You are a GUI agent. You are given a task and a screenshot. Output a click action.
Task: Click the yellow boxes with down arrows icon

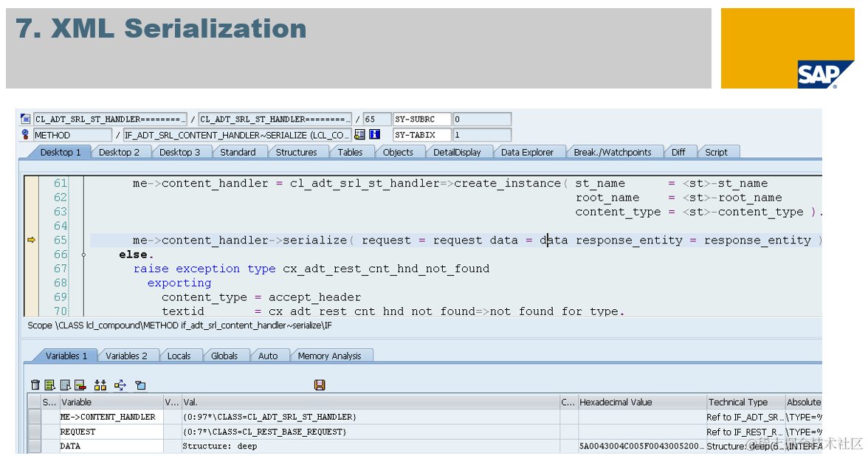pyautogui.click(x=100, y=385)
